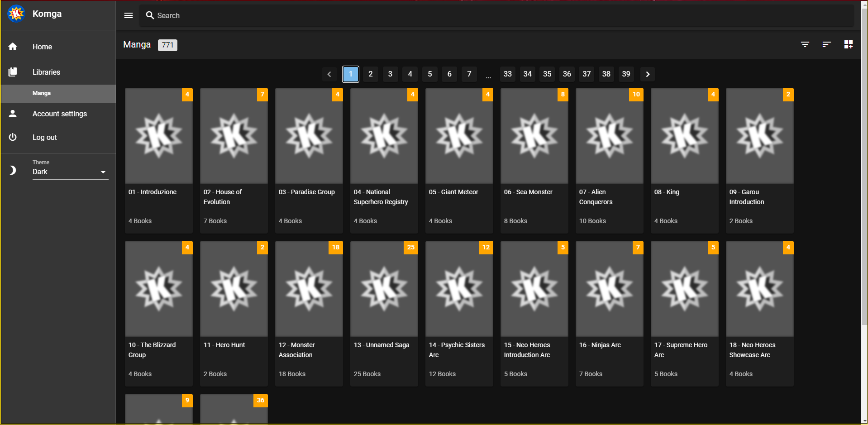
Task: Open 10 - The Blizzard Group cover
Action: (x=159, y=289)
